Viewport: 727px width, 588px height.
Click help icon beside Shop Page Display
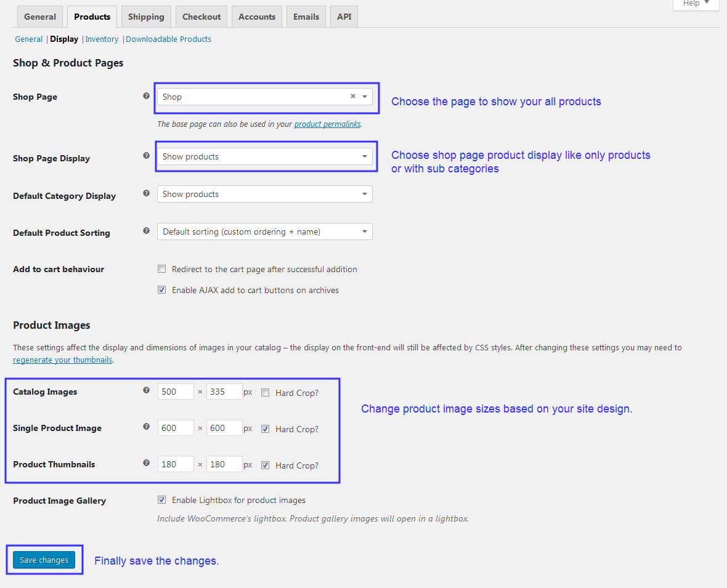click(x=146, y=156)
